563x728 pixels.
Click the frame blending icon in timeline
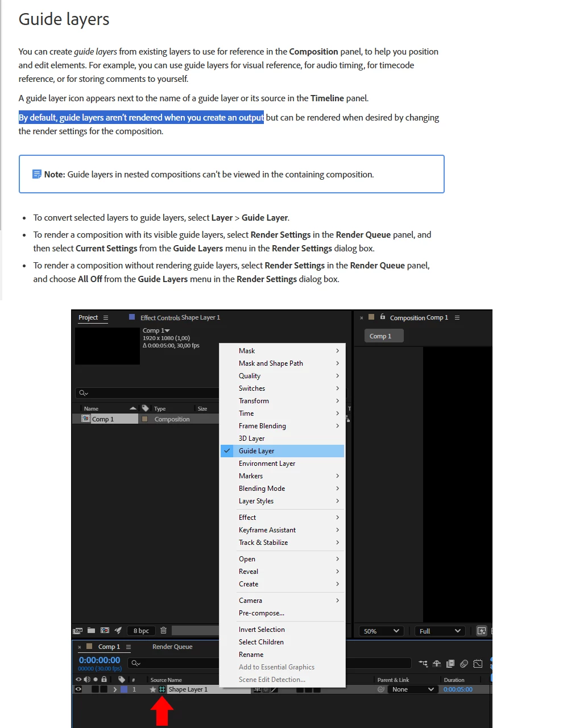[x=450, y=663]
